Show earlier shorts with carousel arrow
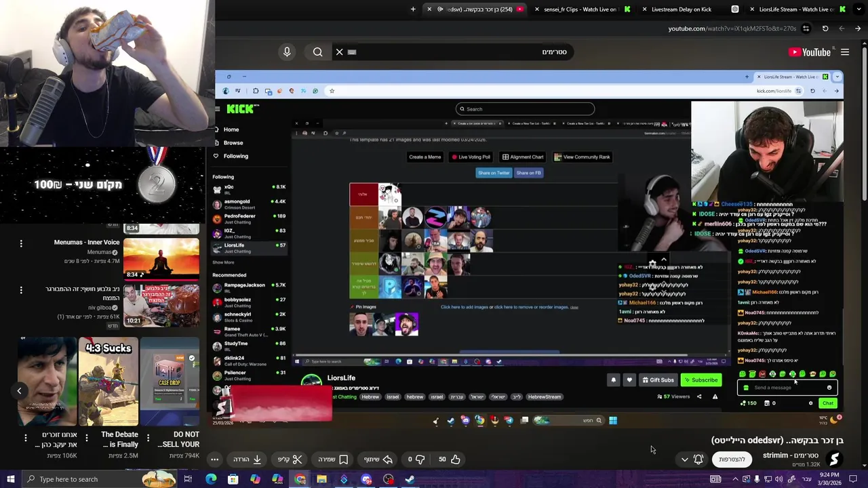The width and height of the screenshot is (868, 488). pyautogui.click(x=19, y=390)
